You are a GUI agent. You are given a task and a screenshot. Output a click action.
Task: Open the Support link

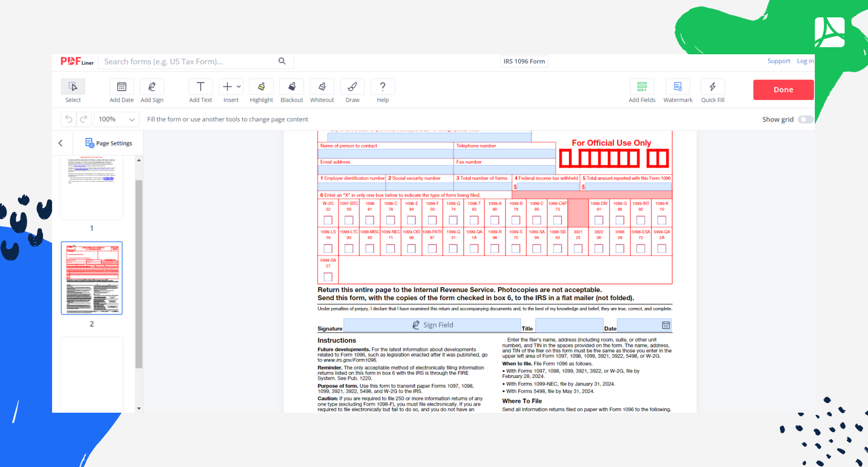[778, 61]
